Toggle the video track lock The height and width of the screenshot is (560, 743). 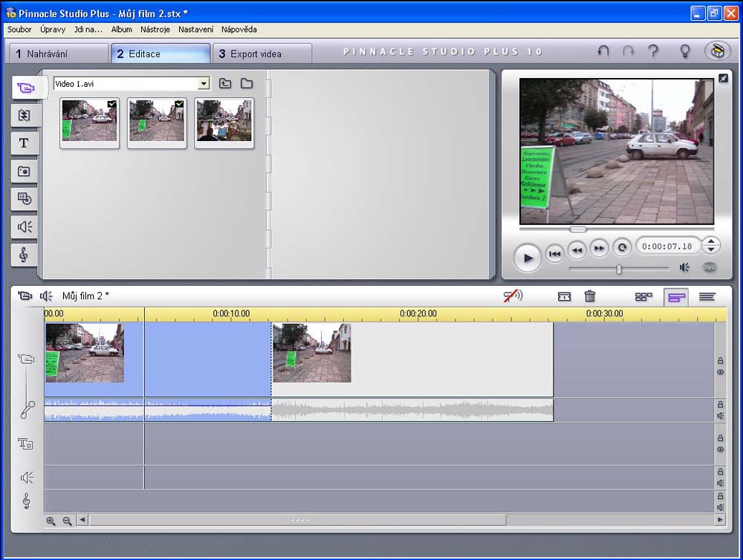(720, 361)
